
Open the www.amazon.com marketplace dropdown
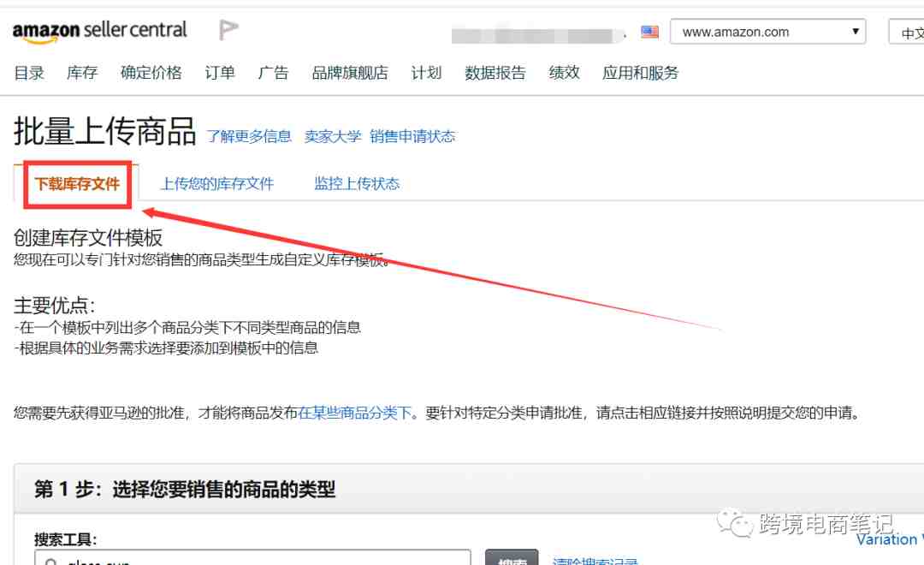point(767,32)
